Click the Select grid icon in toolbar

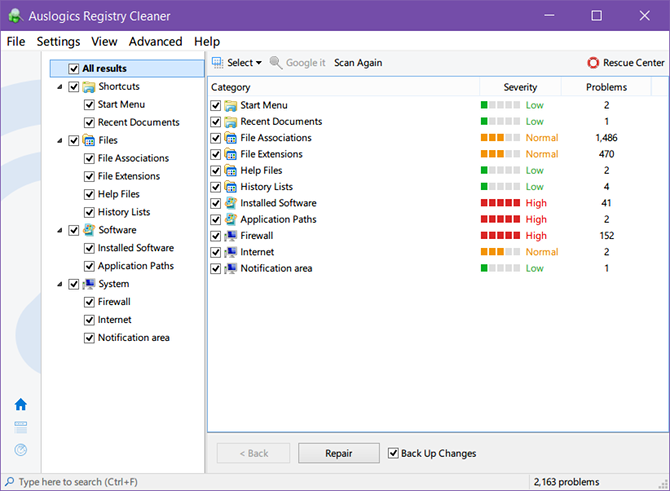coord(217,63)
